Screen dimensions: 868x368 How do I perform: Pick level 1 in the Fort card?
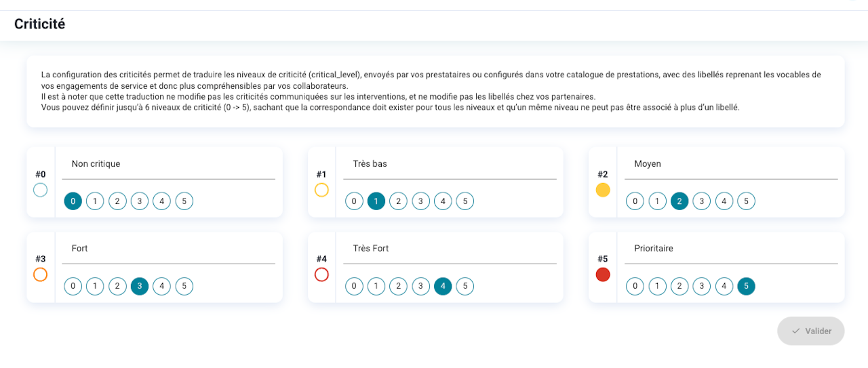point(95,286)
